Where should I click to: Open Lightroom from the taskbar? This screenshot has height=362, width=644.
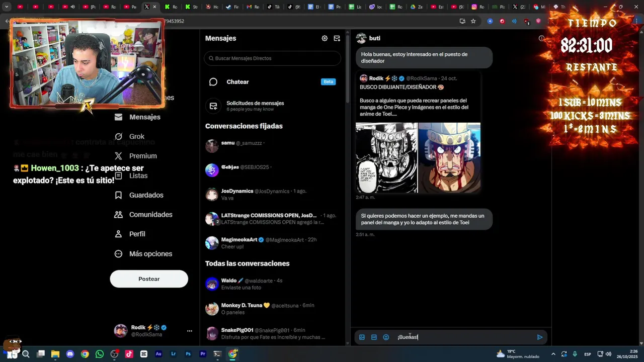pos(174,354)
